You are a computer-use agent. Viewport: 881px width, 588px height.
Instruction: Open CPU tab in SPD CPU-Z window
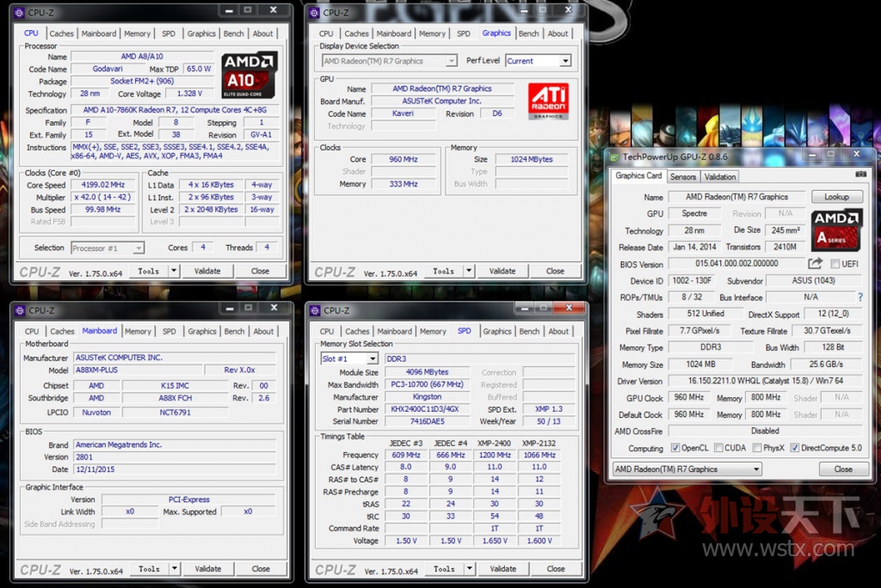pyautogui.click(x=326, y=331)
